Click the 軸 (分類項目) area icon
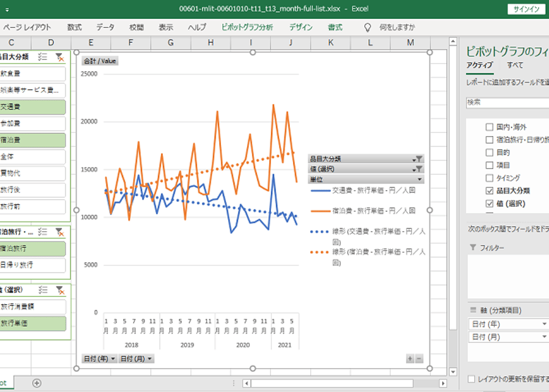This screenshot has height=392, width=549. [473, 310]
